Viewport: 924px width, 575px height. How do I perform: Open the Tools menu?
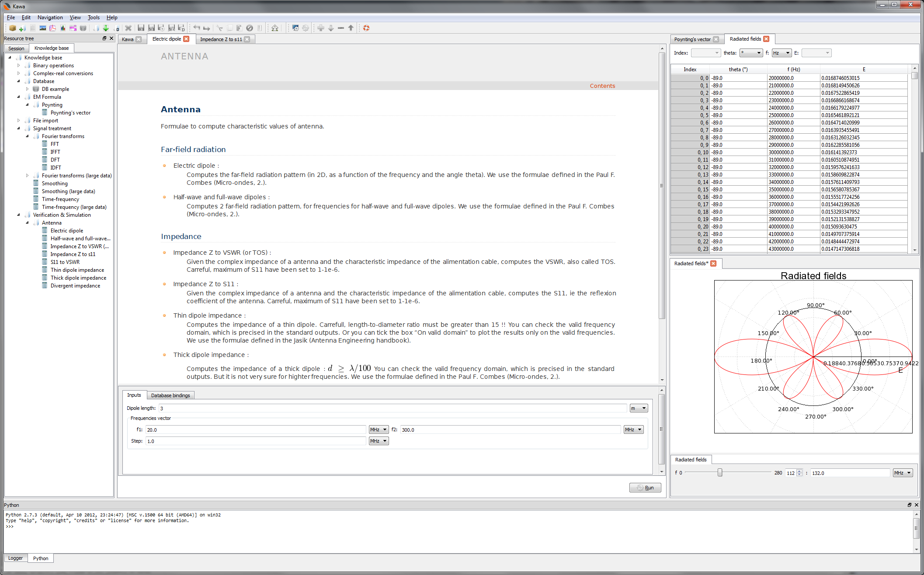(94, 17)
